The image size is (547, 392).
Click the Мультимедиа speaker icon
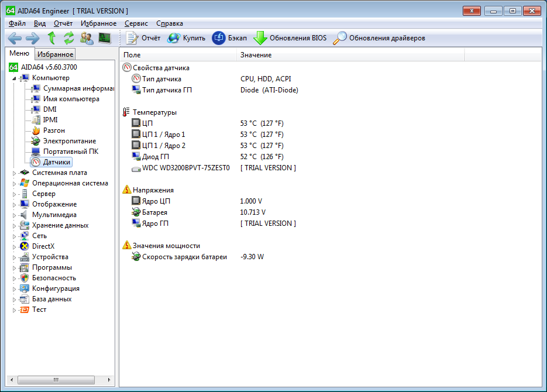(24, 215)
